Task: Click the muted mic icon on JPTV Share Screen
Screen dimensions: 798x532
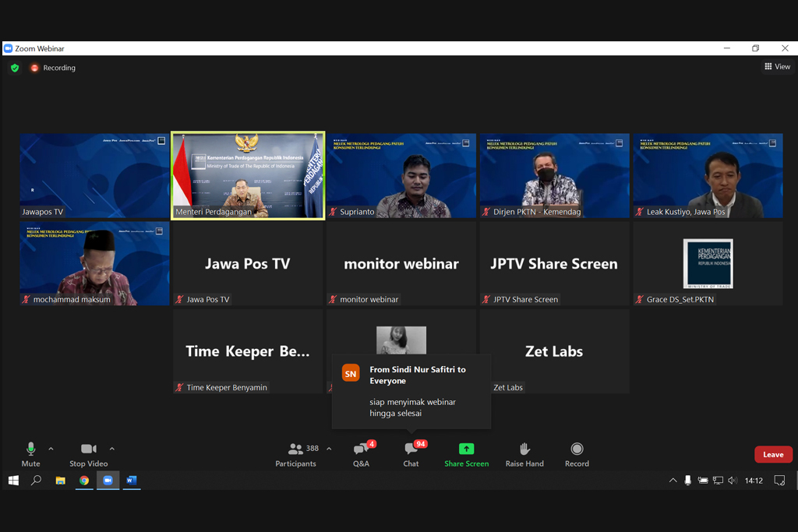Action: (x=486, y=299)
